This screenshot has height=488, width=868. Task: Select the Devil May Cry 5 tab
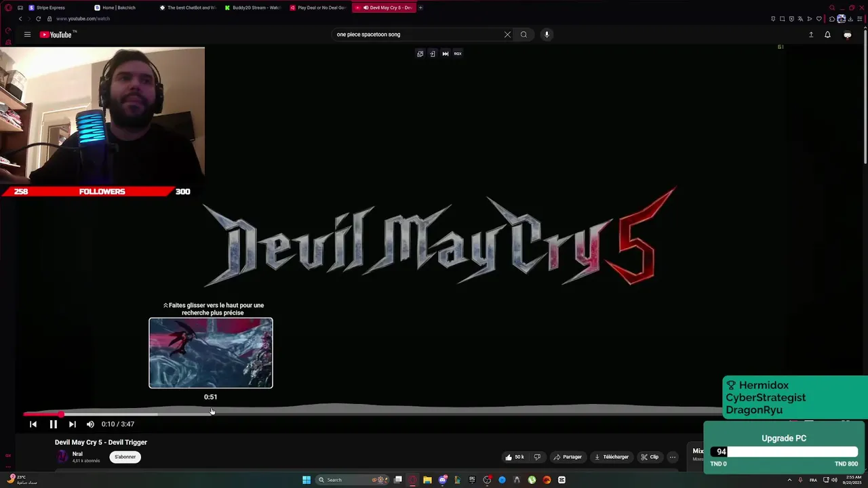[x=384, y=7]
